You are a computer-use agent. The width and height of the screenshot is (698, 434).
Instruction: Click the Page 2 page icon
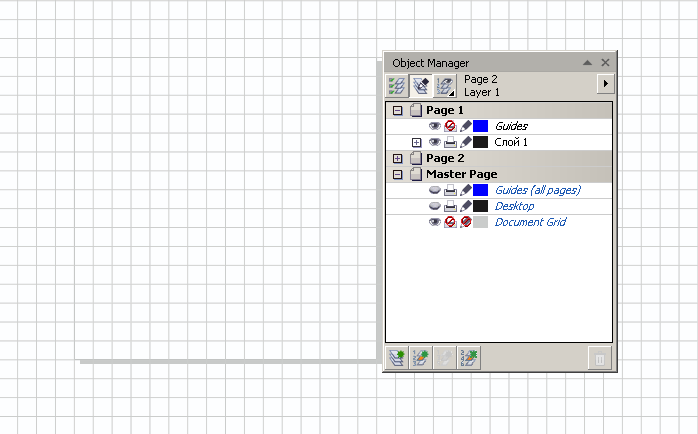tap(416, 158)
